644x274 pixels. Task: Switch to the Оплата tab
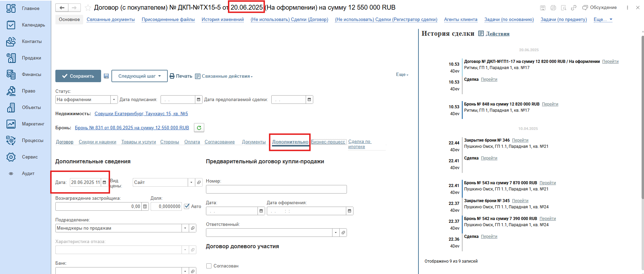[192, 142]
